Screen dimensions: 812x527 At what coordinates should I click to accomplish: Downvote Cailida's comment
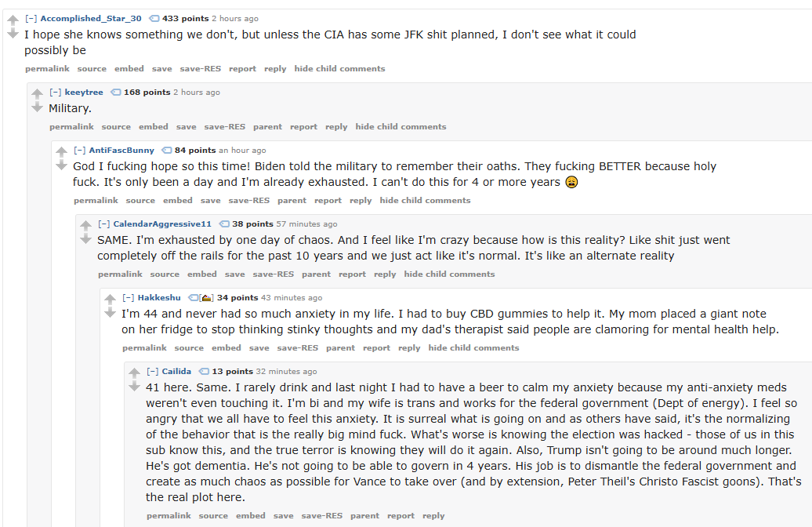coord(135,386)
